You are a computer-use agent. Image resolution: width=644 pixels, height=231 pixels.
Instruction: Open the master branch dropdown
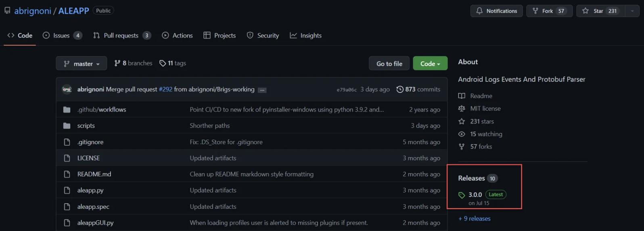coord(82,63)
